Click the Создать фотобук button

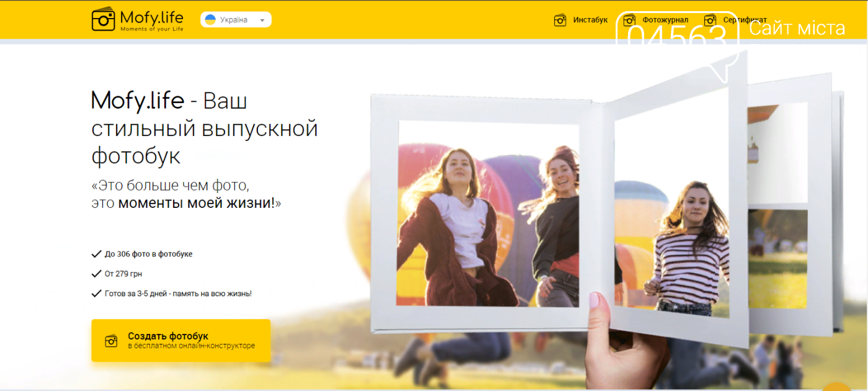click(x=181, y=340)
